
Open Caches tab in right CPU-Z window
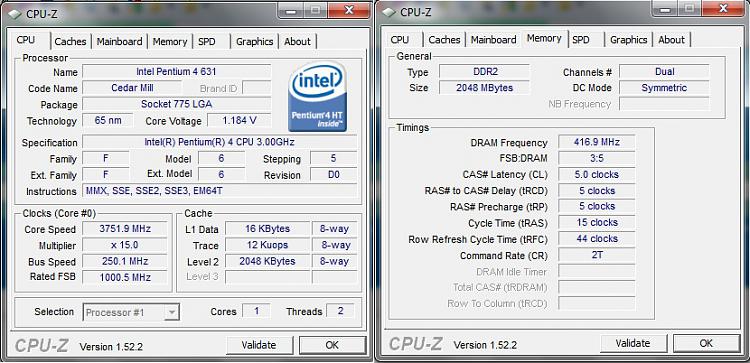444,40
